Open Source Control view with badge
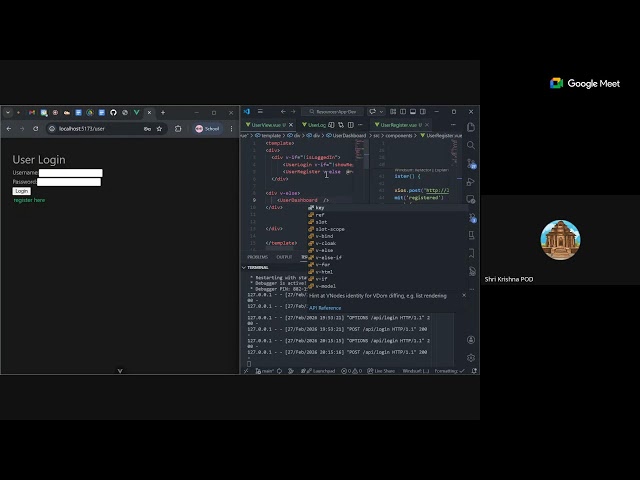Screen dimensions: 640x480 (471, 163)
